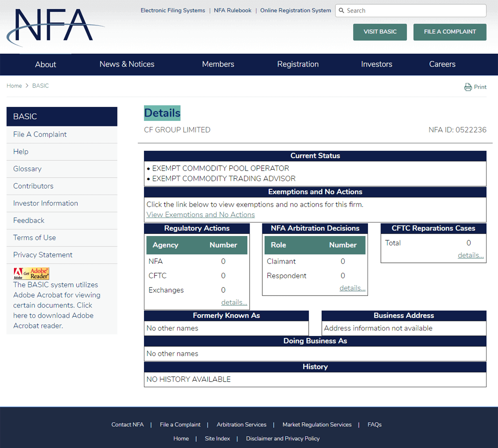Open Regulatory Actions details link
Image resolution: width=498 pixels, height=448 pixels.
pos(234,302)
